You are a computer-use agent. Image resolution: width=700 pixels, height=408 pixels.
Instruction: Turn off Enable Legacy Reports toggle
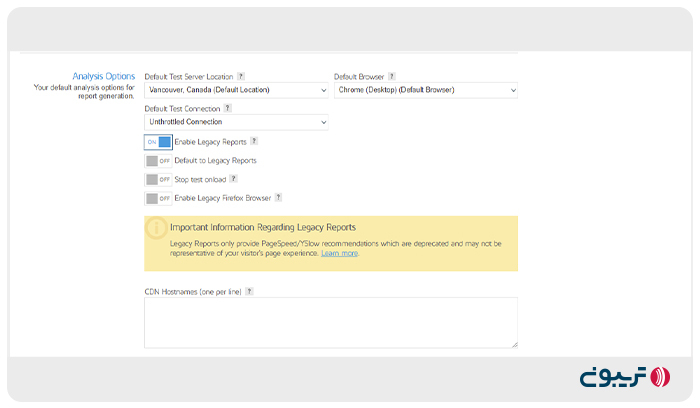158,142
